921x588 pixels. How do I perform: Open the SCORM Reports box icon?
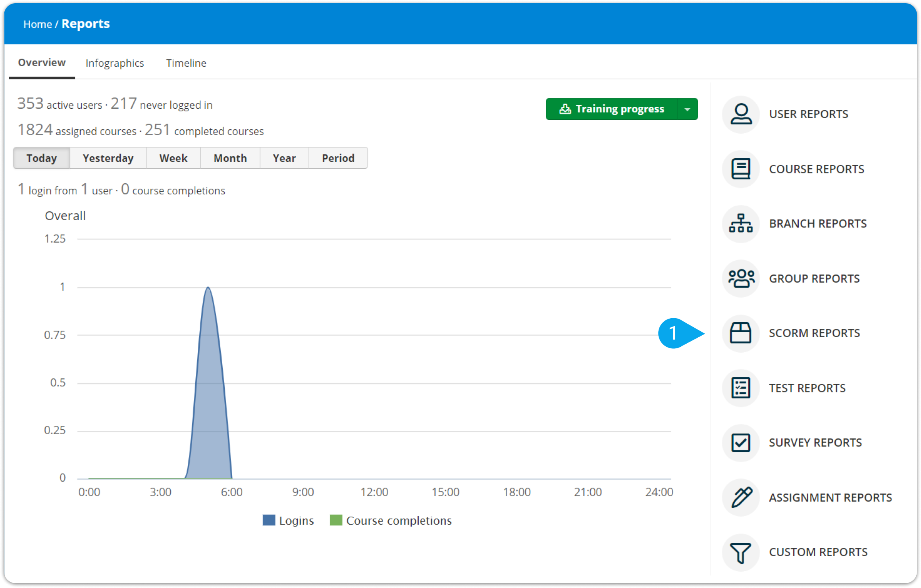740,333
